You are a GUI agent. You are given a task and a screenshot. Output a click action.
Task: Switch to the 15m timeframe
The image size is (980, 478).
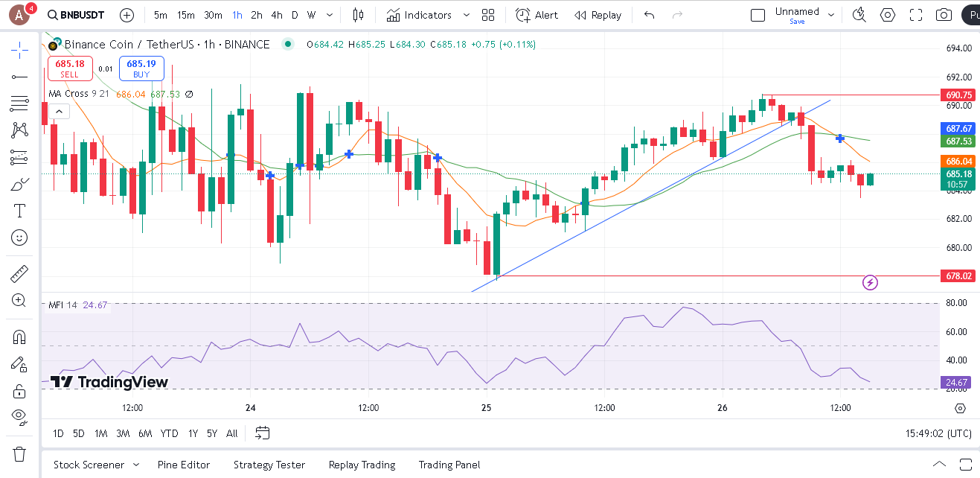pos(186,15)
